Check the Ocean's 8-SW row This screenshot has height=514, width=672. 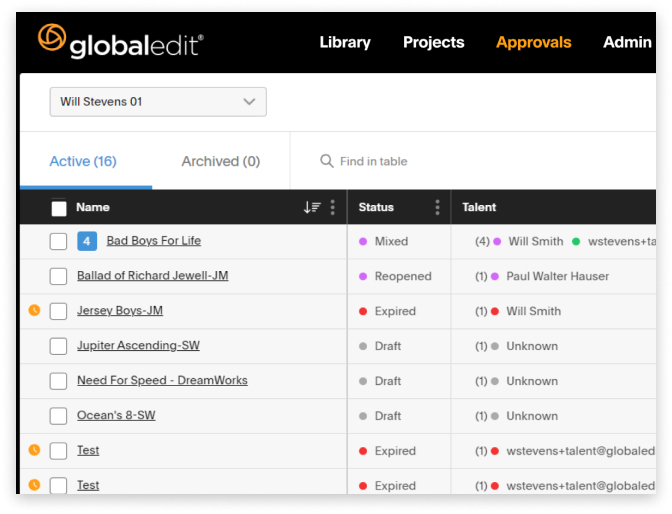pyautogui.click(x=58, y=416)
